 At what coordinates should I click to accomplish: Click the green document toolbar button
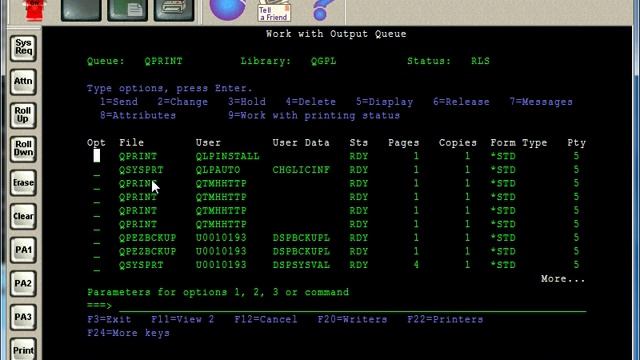pos(128,10)
